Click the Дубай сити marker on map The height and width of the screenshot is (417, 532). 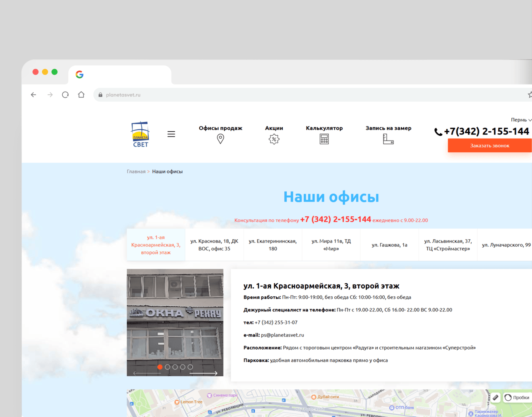(325, 397)
